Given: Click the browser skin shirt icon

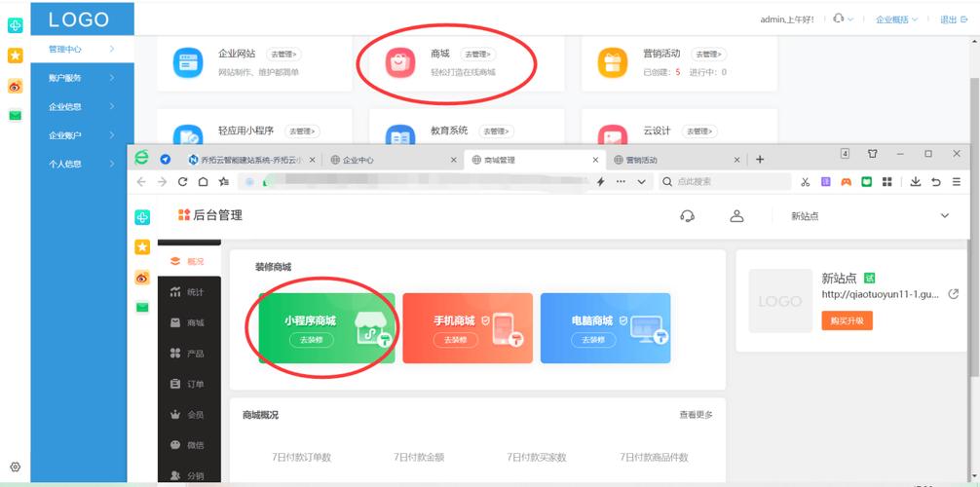Looking at the screenshot, I should (x=873, y=153).
